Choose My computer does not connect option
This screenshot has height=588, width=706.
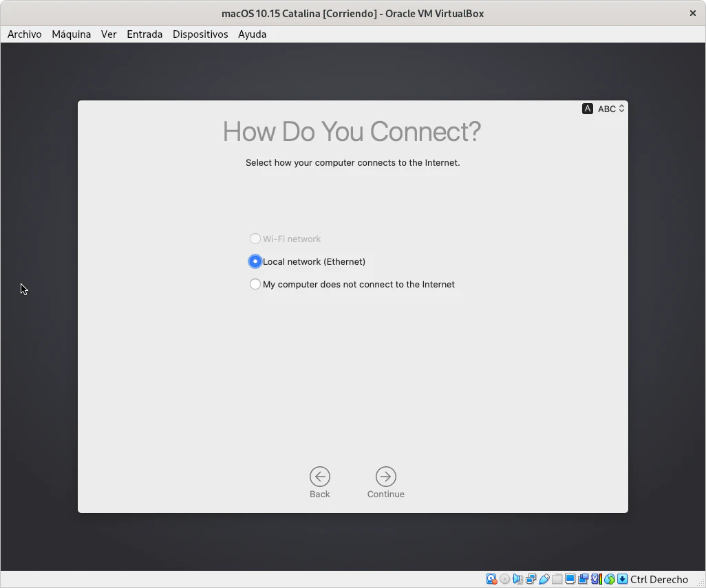click(255, 284)
